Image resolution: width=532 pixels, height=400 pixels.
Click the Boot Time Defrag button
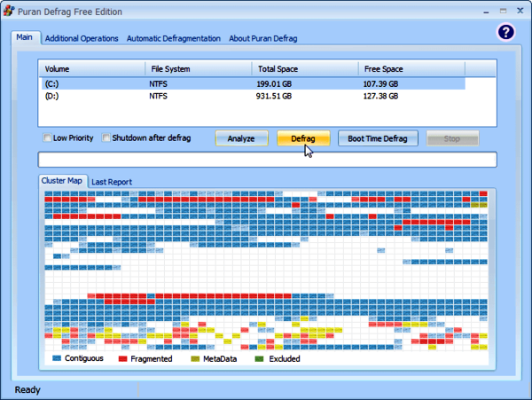(378, 138)
